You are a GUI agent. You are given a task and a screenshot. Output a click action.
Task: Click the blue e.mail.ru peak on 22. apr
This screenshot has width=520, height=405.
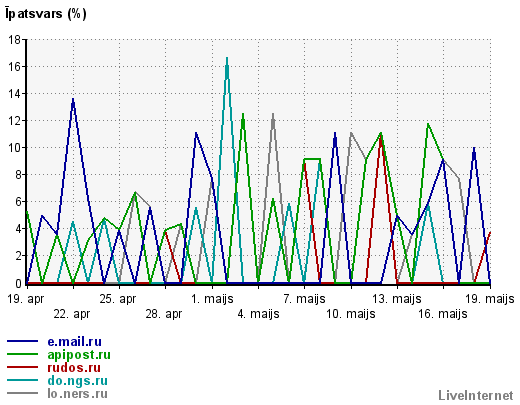point(73,100)
